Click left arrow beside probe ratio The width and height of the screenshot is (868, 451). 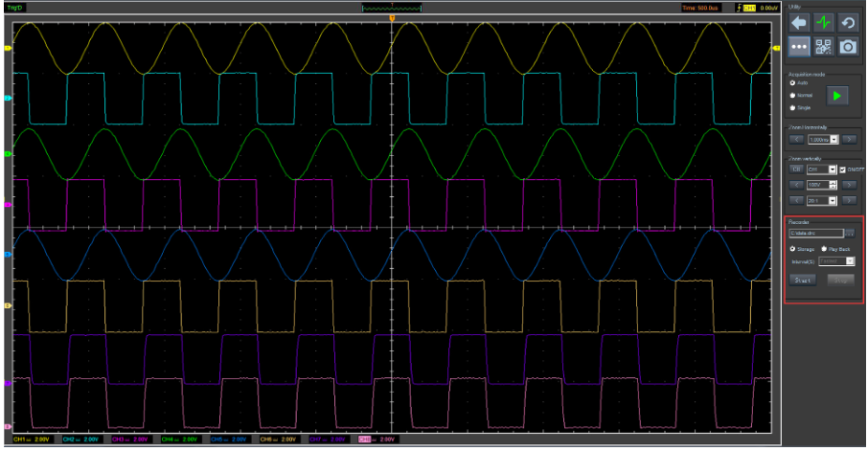[796, 200]
